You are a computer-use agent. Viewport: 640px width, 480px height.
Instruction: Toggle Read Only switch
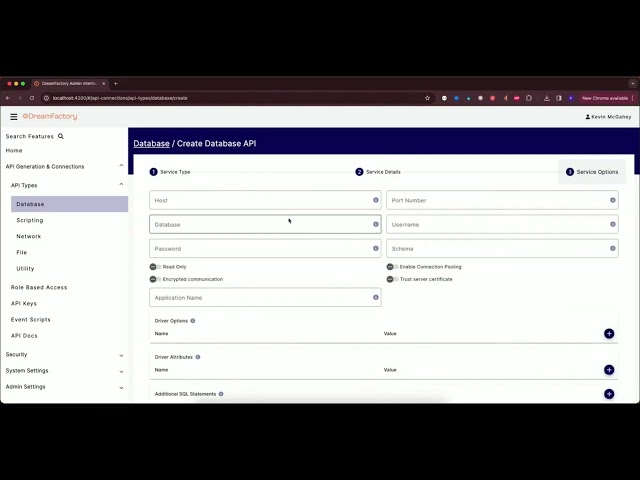coord(155,267)
